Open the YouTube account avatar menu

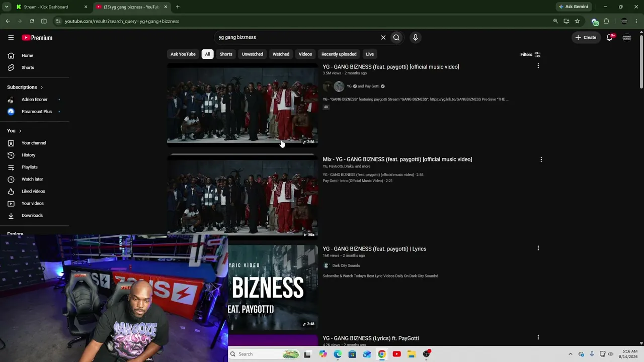click(627, 37)
